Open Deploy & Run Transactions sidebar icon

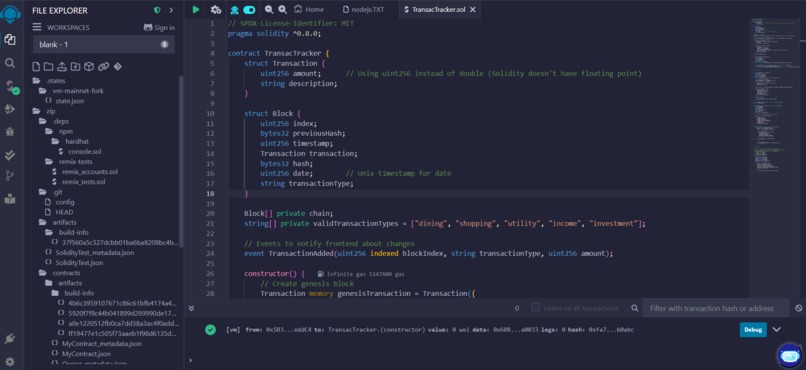[x=9, y=108]
